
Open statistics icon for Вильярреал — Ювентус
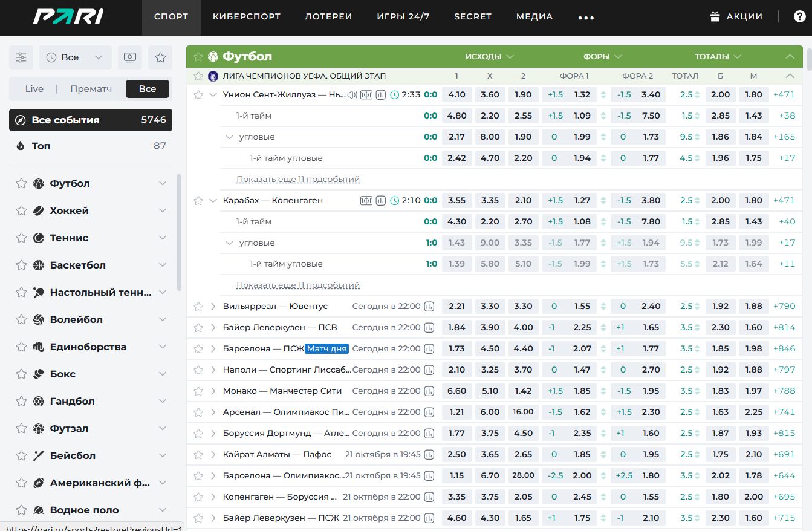(429, 307)
